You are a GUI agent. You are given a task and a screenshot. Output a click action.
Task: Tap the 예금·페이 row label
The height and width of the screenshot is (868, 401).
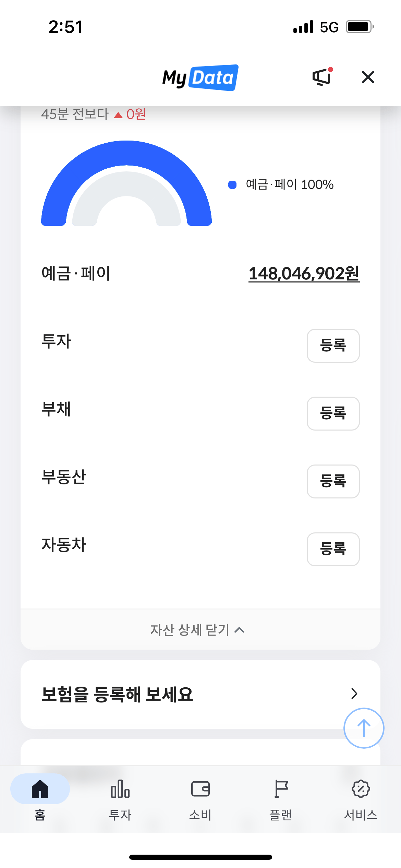[x=76, y=274]
